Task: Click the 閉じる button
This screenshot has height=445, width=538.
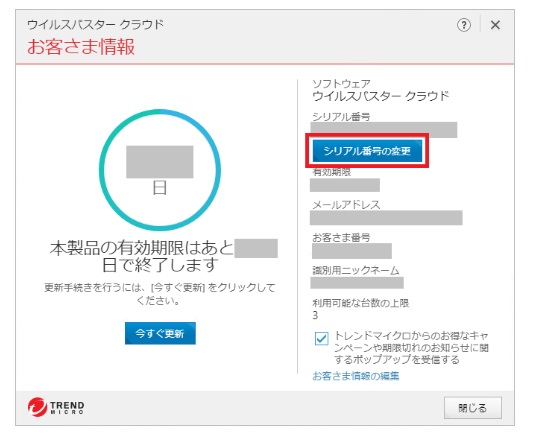Action: pos(472,408)
